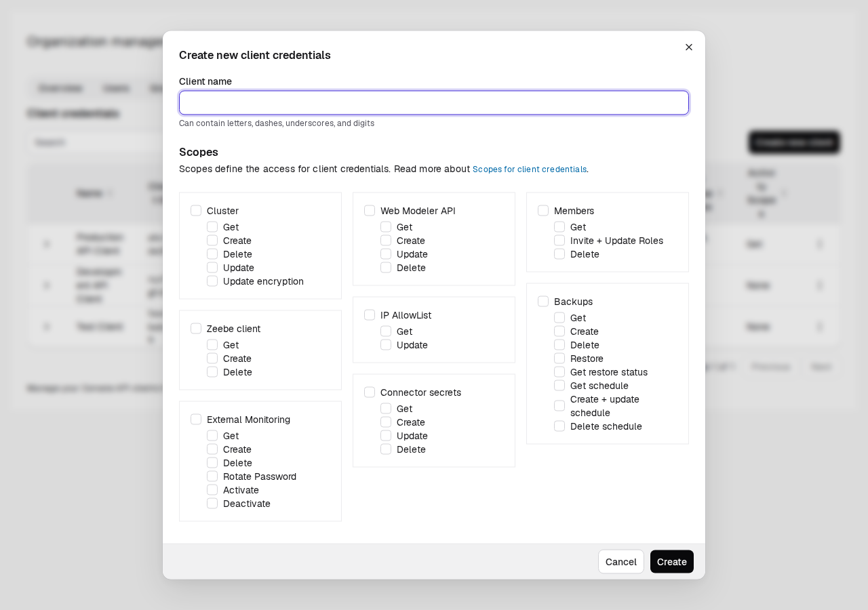The width and height of the screenshot is (868, 610).
Task: Check External Monitoring group checkbox
Action: (x=196, y=420)
